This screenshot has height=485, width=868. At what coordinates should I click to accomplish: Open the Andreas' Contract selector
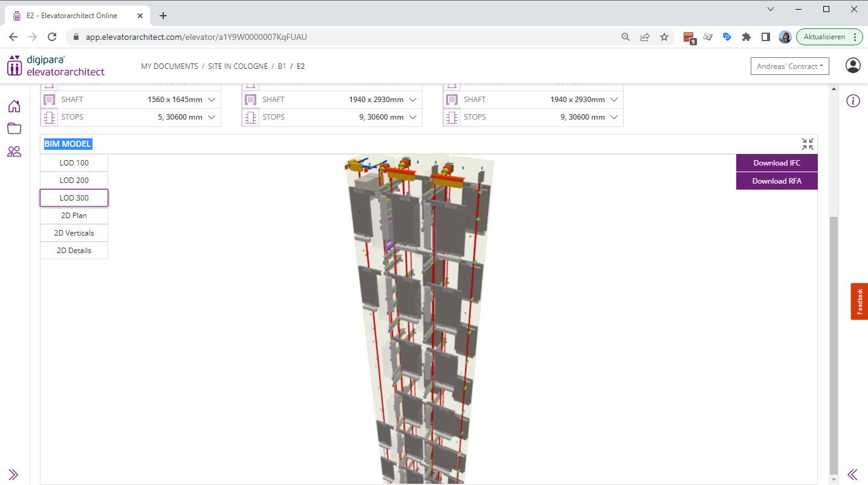(789, 66)
